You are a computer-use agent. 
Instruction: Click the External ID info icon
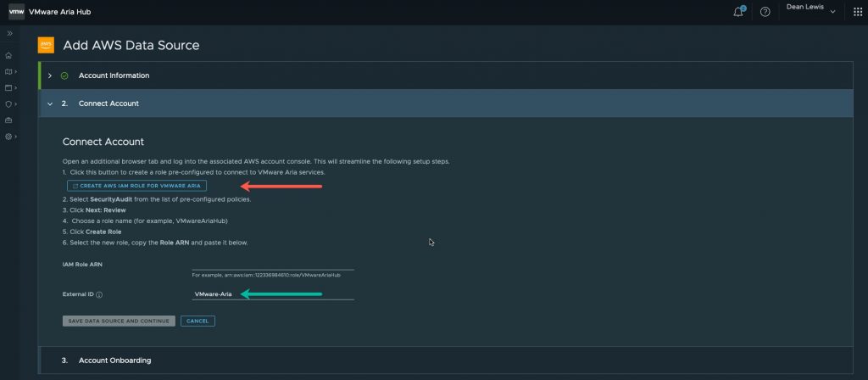(99, 295)
